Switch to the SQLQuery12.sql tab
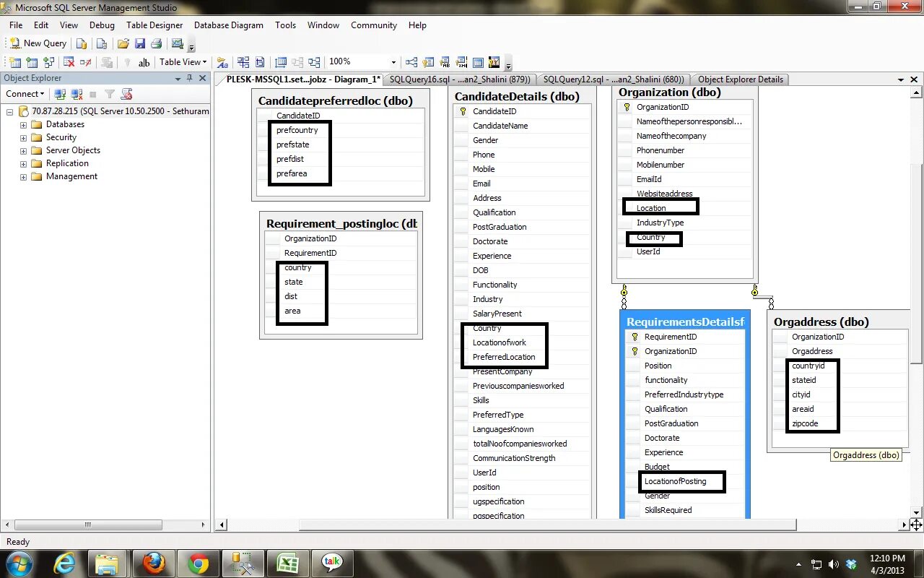 (614, 80)
